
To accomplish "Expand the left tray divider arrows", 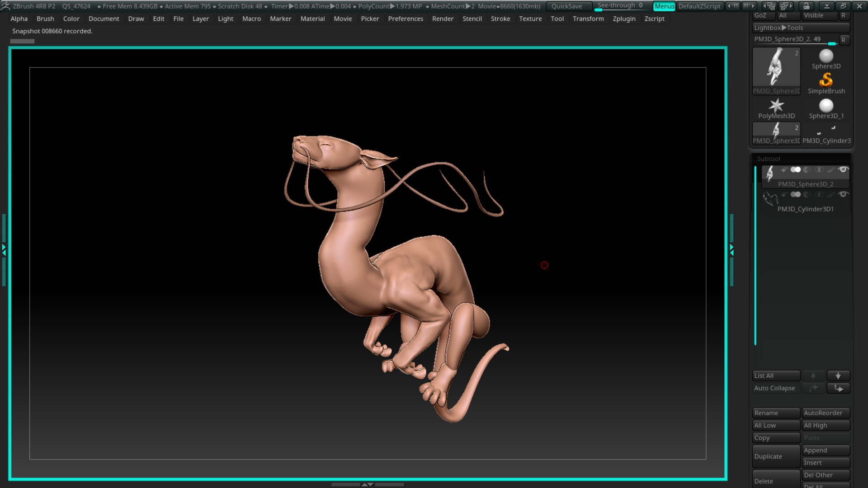I will [4, 250].
